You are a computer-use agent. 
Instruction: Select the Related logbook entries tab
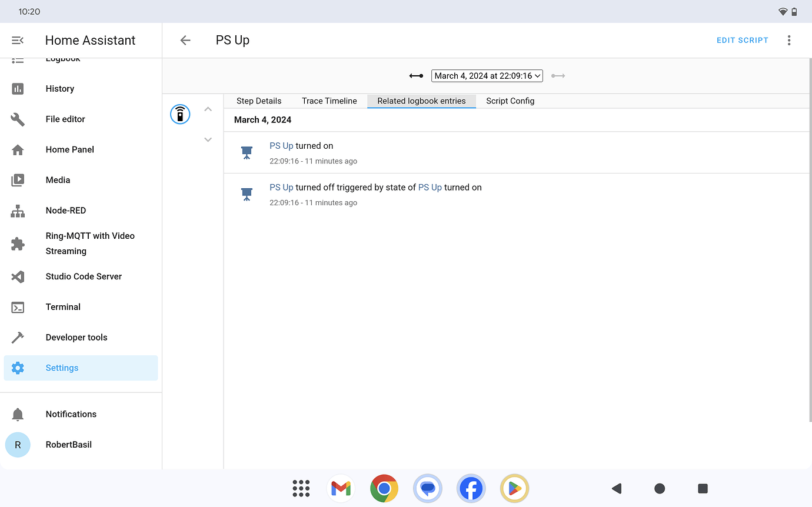point(421,101)
